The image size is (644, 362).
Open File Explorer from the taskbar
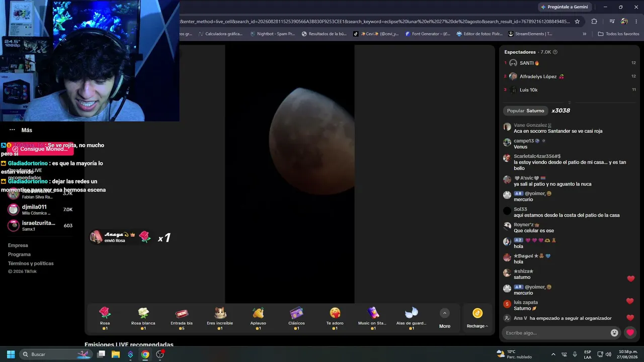coord(116,354)
